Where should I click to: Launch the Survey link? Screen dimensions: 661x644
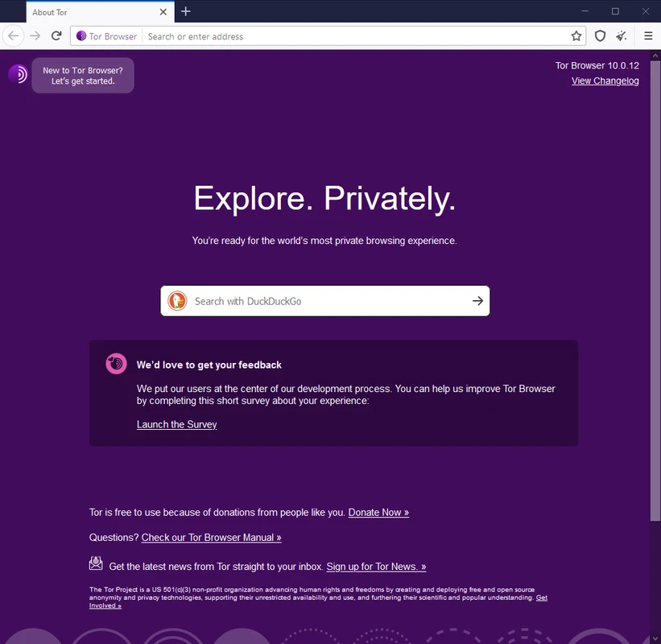click(x=176, y=424)
